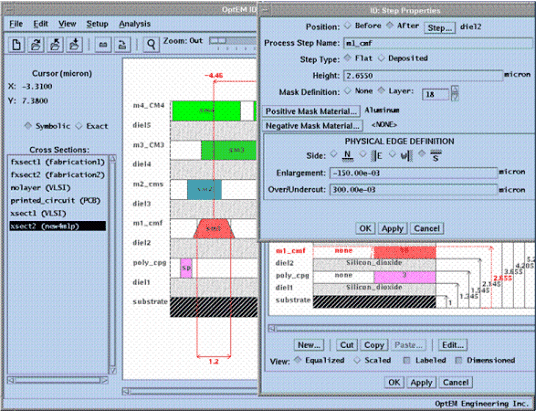536x411 pixels.
Task: Click the green cm4 layer block
Action: click(206, 111)
